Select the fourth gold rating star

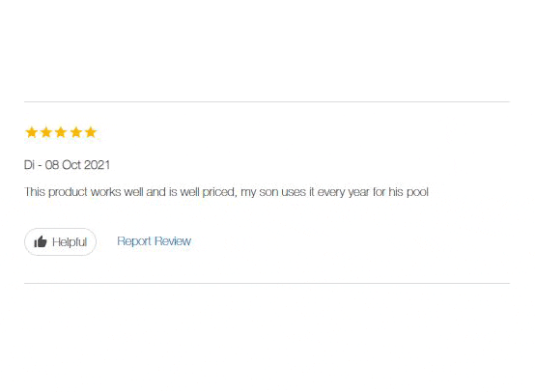click(x=75, y=132)
